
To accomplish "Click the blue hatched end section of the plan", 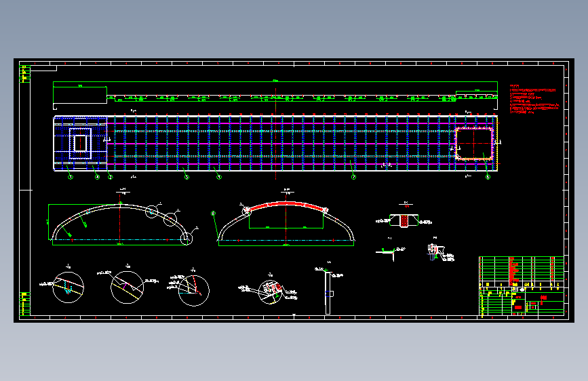I will (81, 143).
